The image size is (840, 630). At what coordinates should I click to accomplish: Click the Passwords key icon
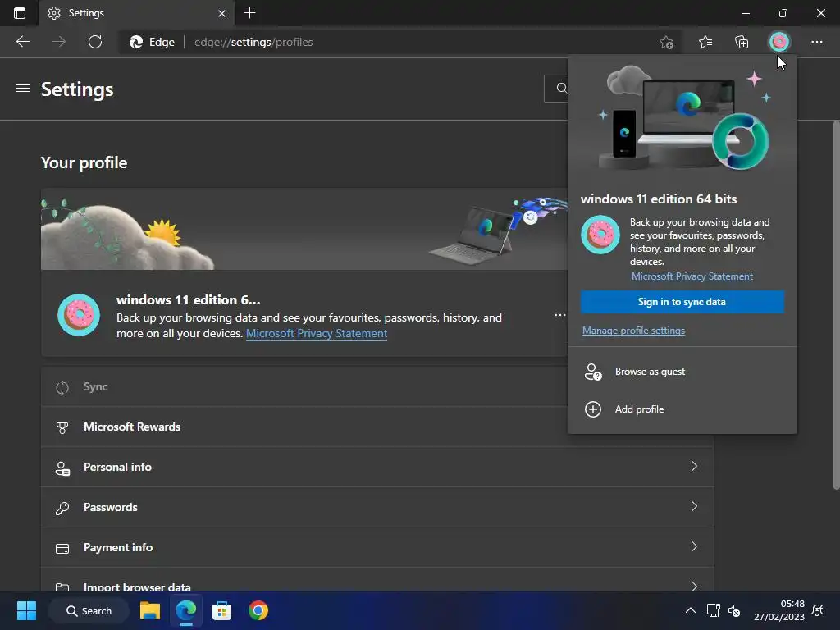62,508
